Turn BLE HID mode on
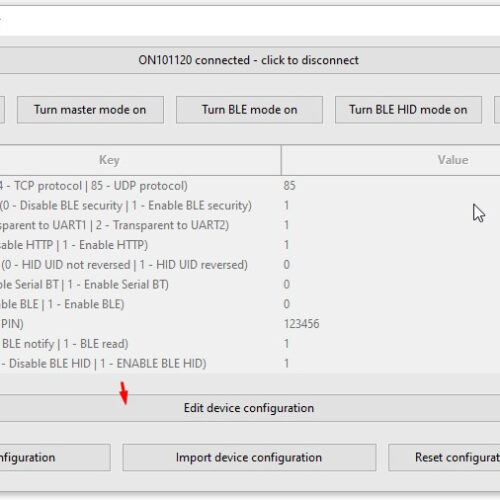Image resolution: width=500 pixels, height=500 pixels. 408,110
